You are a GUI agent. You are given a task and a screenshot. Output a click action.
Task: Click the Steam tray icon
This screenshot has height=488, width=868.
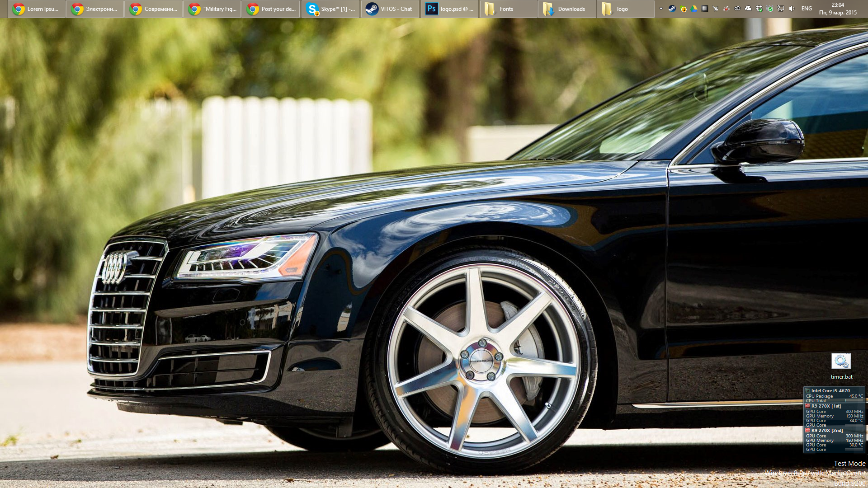(672, 9)
